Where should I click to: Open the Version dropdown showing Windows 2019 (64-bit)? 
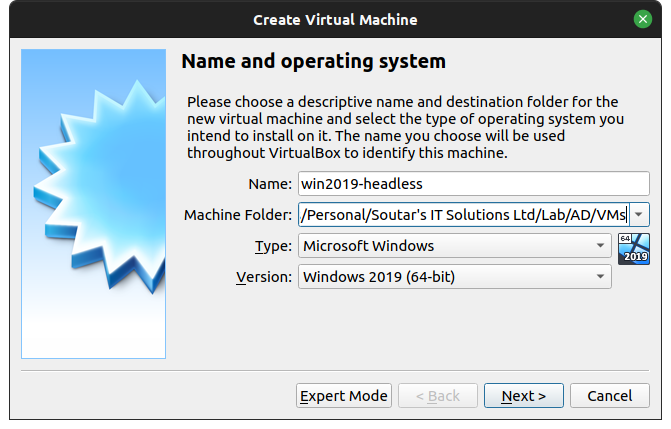click(x=454, y=277)
